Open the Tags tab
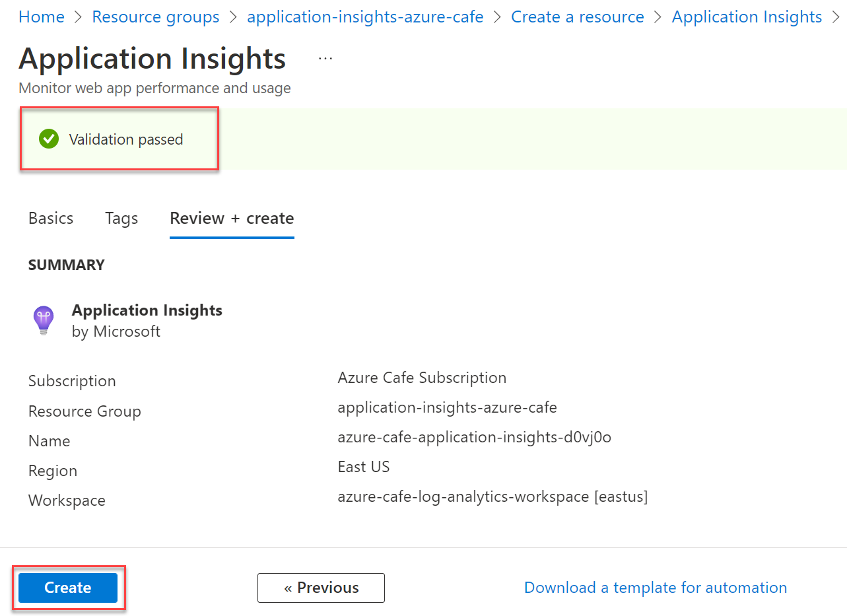847x616 pixels. tap(121, 219)
